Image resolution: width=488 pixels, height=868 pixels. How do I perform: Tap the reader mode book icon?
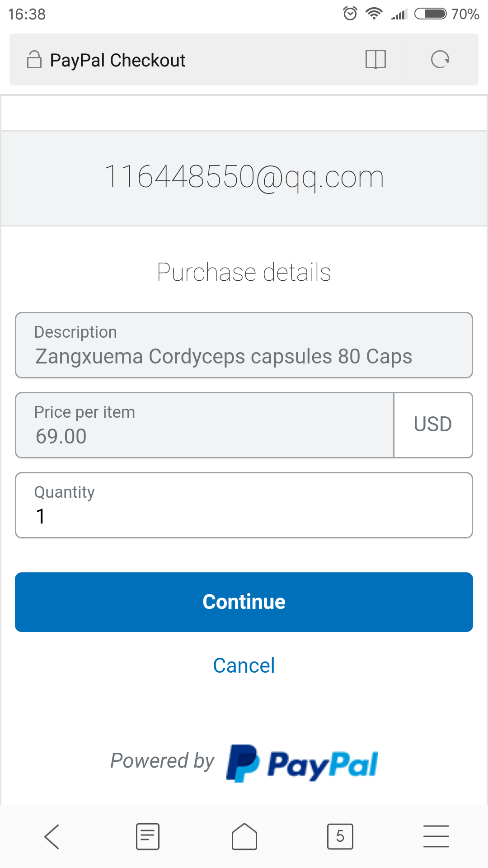[x=375, y=59]
